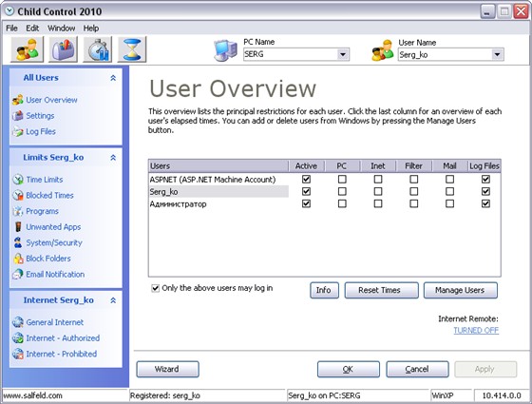Screen dimensions: 532x404
Task: Click the Block Folders lock icon
Action: click(x=18, y=259)
